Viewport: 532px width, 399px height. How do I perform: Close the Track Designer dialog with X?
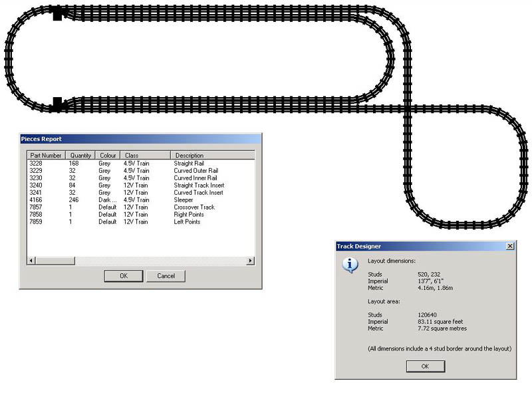[510, 245]
